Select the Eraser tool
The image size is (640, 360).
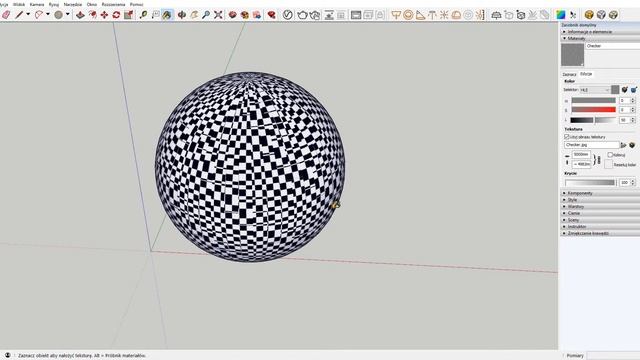6,15
